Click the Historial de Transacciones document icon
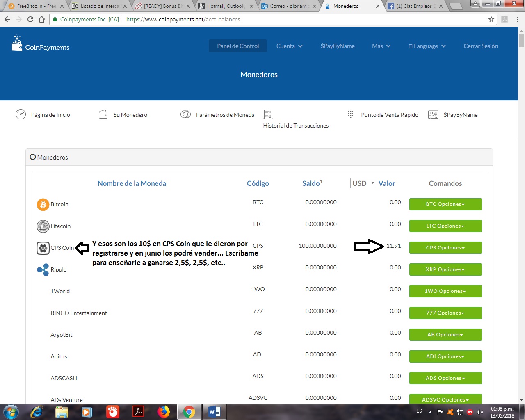525x420 pixels. [x=268, y=114]
